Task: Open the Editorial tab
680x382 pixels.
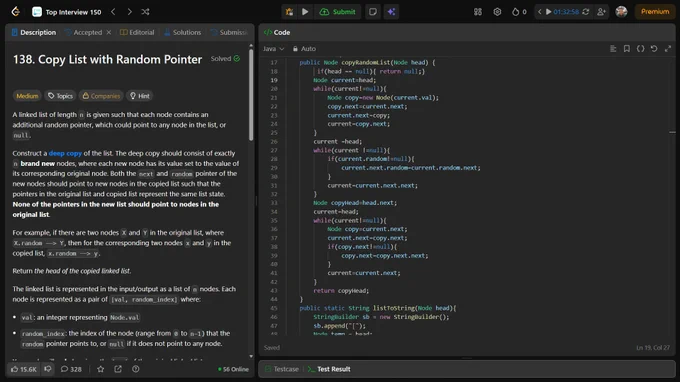Action: [x=137, y=33]
